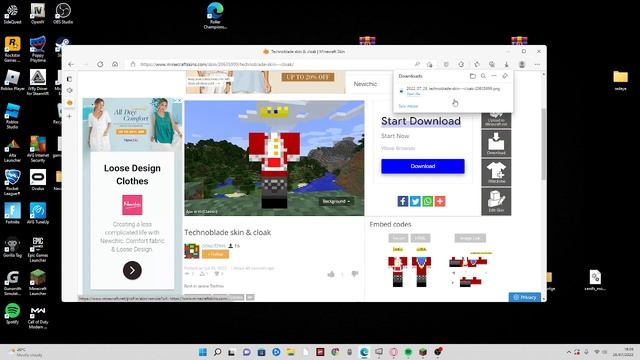Open the browser profile avatar
This screenshot has height=360, width=640.
click(x=522, y=64)
